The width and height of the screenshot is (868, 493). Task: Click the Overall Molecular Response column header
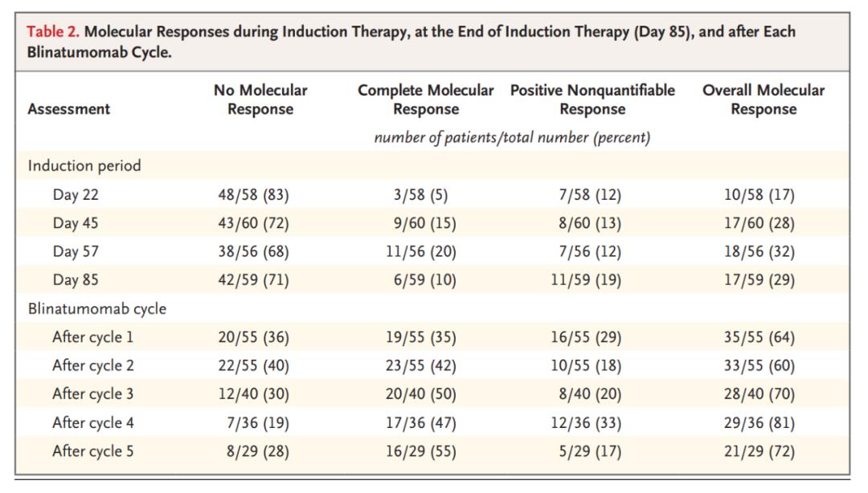pyautogui.click(x=763, y=100)
